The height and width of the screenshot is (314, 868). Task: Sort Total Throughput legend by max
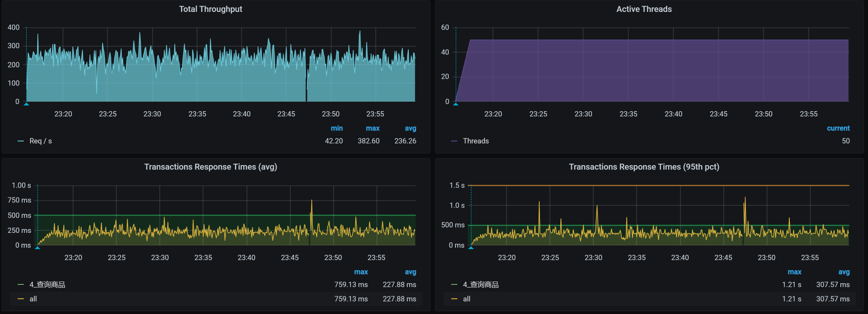click(x=372, y=128)
